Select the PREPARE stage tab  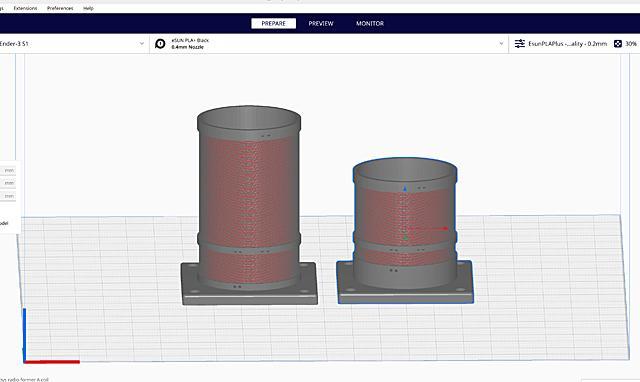pos(273,24)
